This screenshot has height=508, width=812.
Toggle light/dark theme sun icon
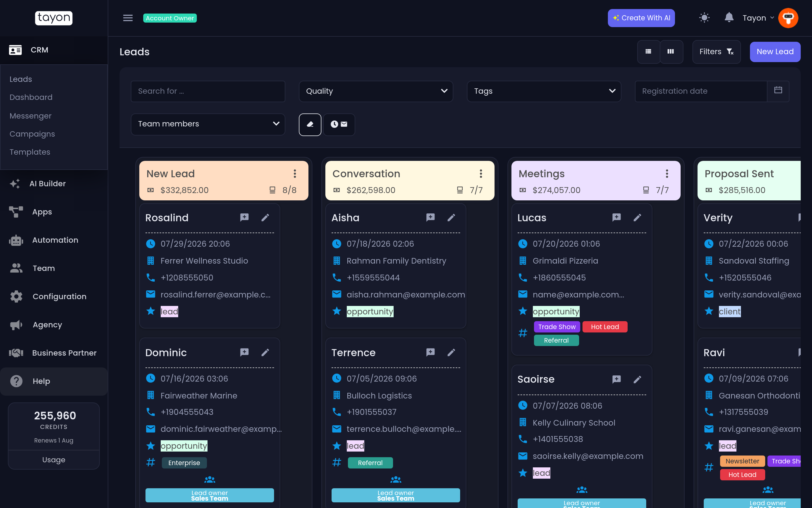704,18
